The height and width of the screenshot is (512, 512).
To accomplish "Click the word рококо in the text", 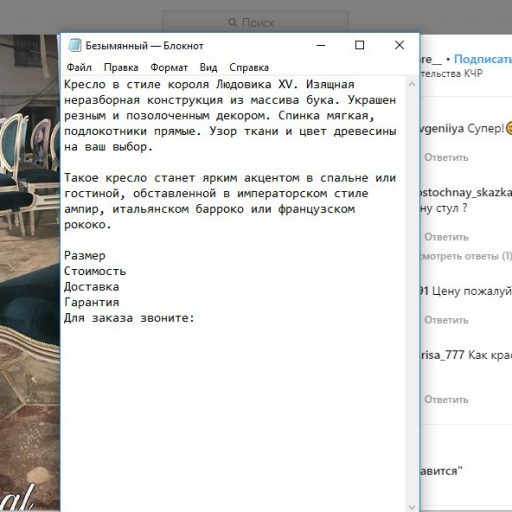I will point(85,225).
